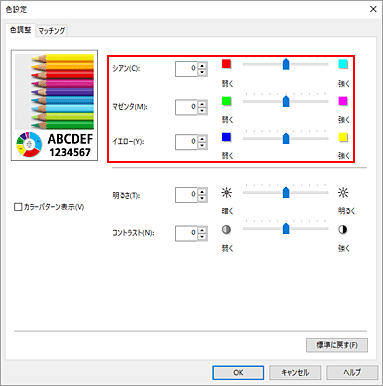This screenshot has height=386, width=383.
Task: Click the green swatch beside Magenta slider
Action: pyautogui.click(x=226, y=101)
